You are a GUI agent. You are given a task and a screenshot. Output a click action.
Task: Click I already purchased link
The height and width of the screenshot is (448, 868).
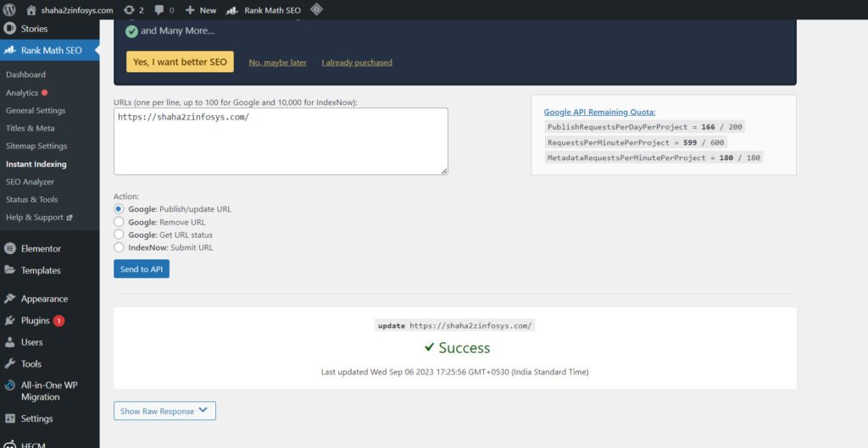click(x=357, y=63)
